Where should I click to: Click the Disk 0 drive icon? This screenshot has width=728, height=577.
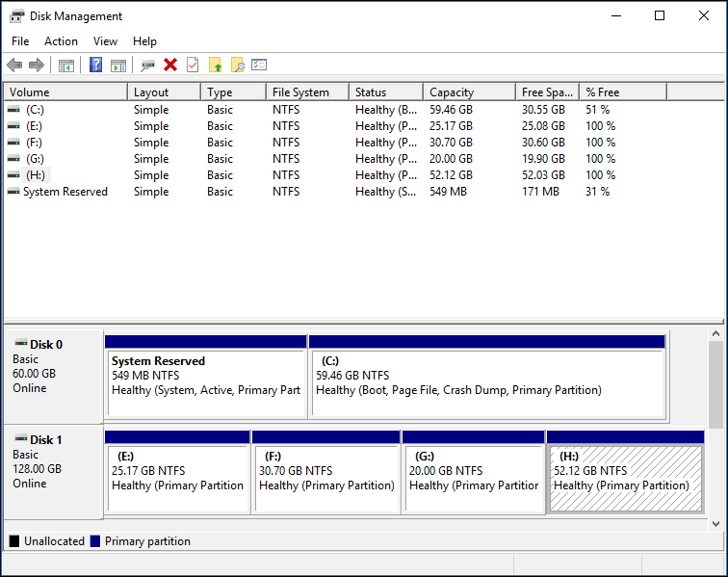[x=21, y=343]
